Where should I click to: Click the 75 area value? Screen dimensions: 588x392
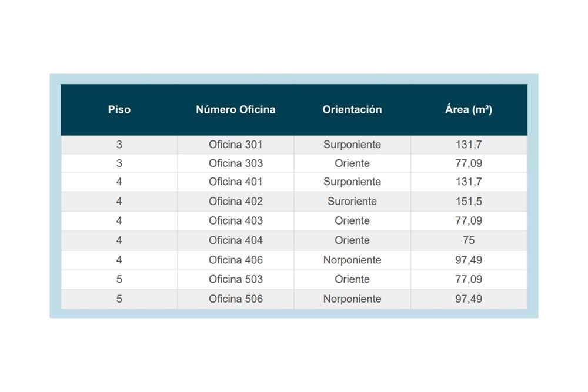(x=469, y=240)
